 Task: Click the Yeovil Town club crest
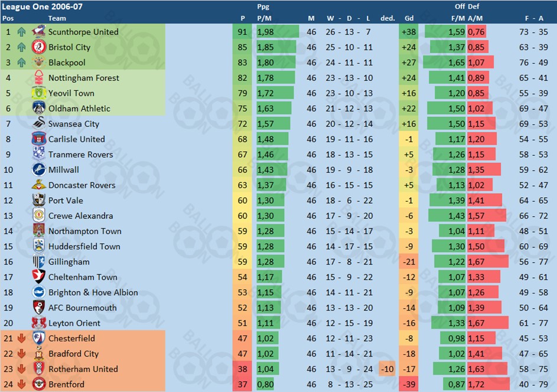pyautogui.click(x=39, y=93)
